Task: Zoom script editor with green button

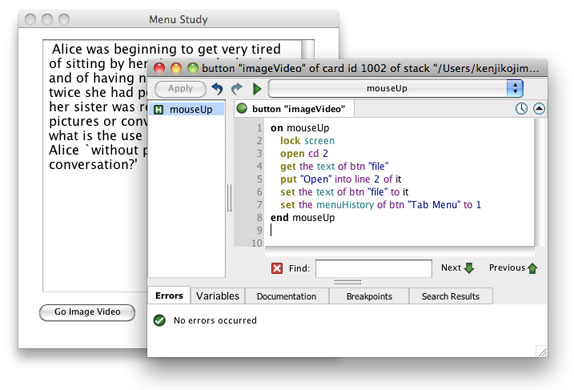Action: pyautogui.click(x=193, y=68)
